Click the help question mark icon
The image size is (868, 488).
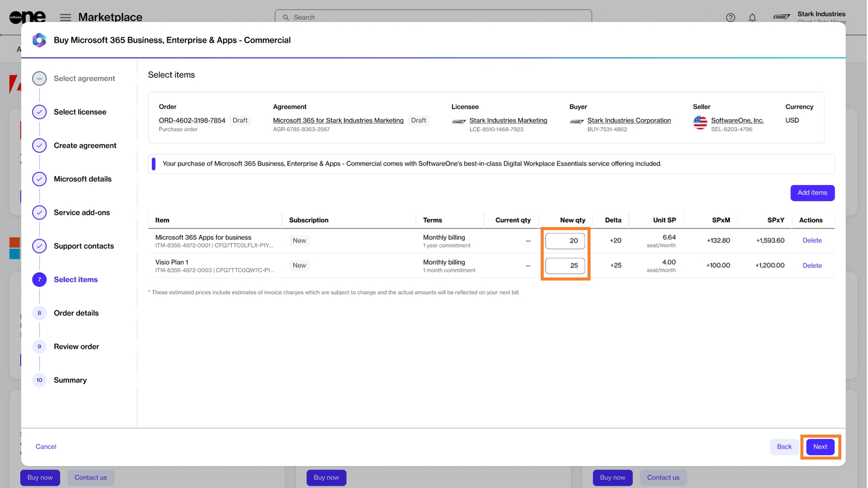730,18
